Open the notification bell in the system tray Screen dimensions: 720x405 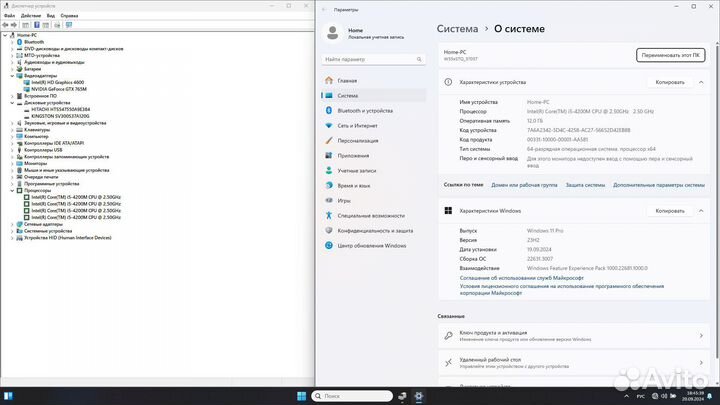pyautogui.click(x=710, y=396)
